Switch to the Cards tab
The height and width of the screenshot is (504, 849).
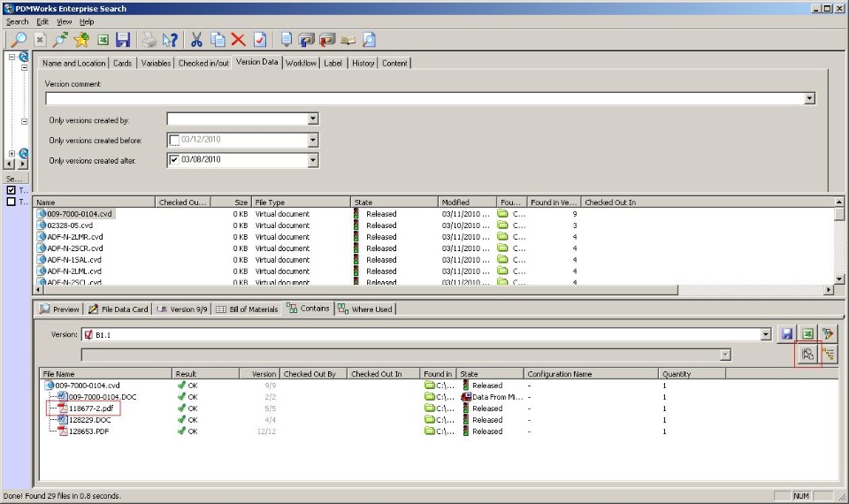point(122,64)
